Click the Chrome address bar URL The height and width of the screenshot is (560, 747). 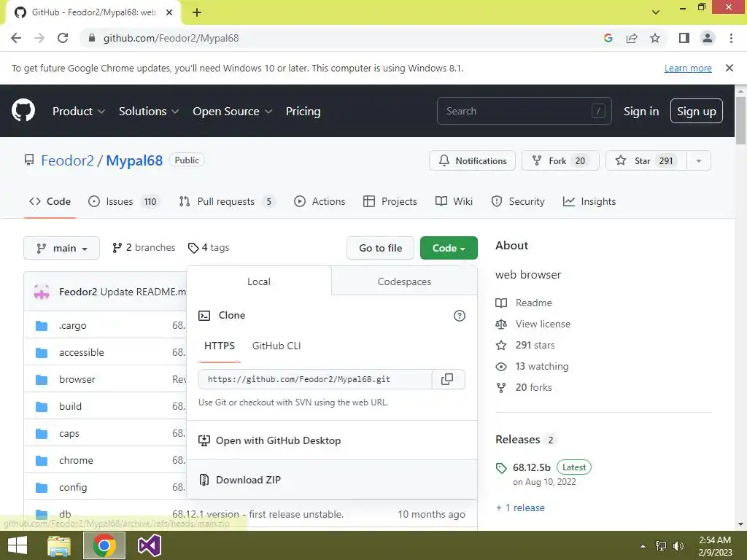(x=171, y=38)
